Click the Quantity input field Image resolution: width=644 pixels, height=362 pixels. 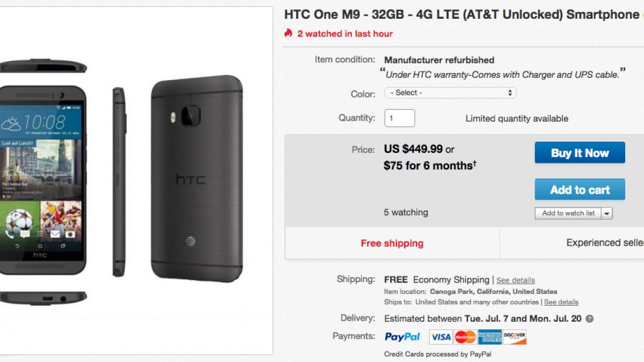pos(399,118)
